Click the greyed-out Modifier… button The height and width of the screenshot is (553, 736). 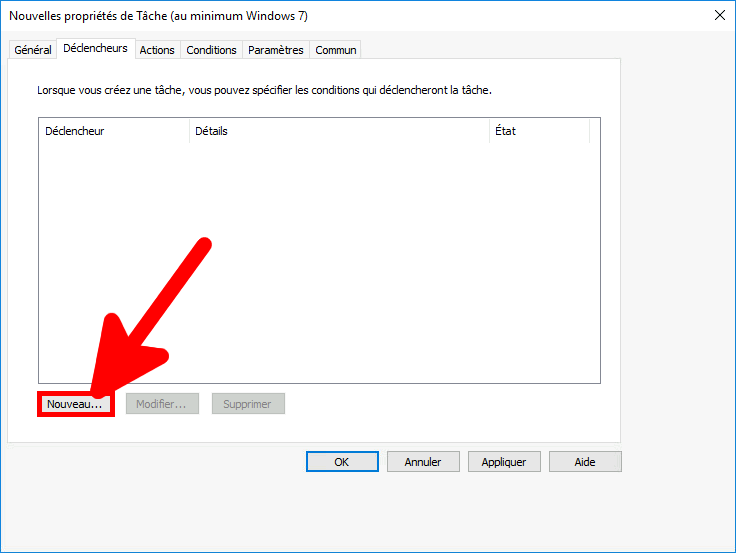pyautogui.click(x=162, y=404)
